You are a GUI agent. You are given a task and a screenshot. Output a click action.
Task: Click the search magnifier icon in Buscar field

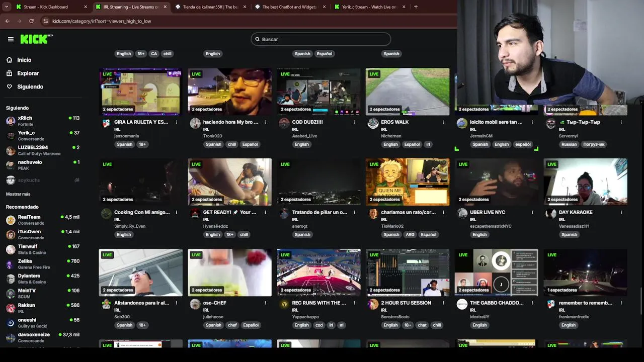[257, 39]
